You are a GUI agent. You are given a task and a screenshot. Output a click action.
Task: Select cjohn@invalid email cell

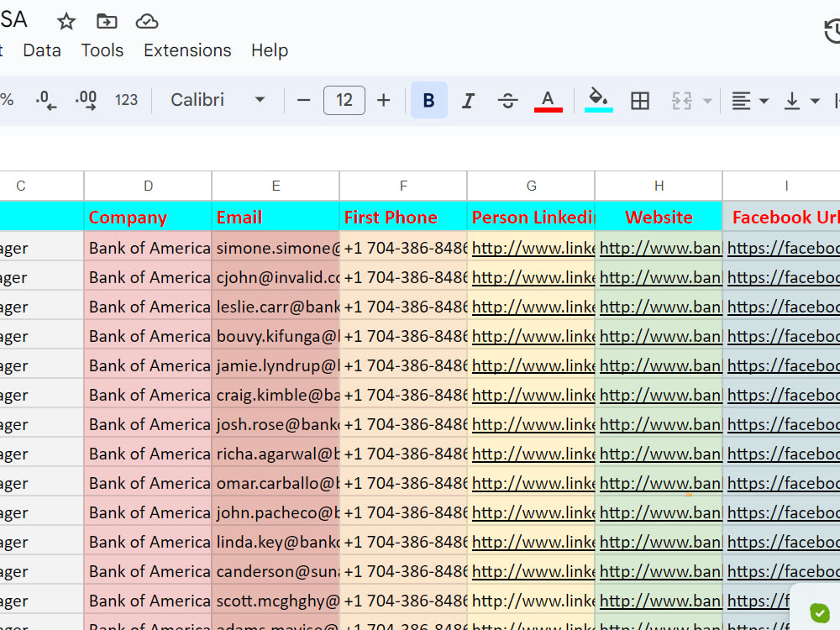(x=276, y=277)
